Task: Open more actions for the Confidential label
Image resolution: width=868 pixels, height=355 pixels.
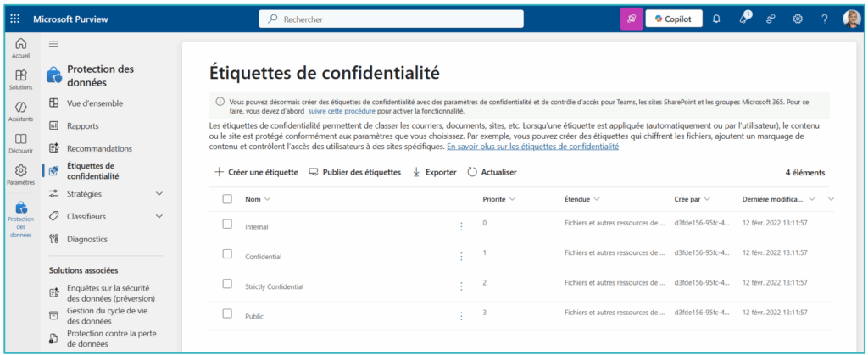Action: [x=461, y=256]
